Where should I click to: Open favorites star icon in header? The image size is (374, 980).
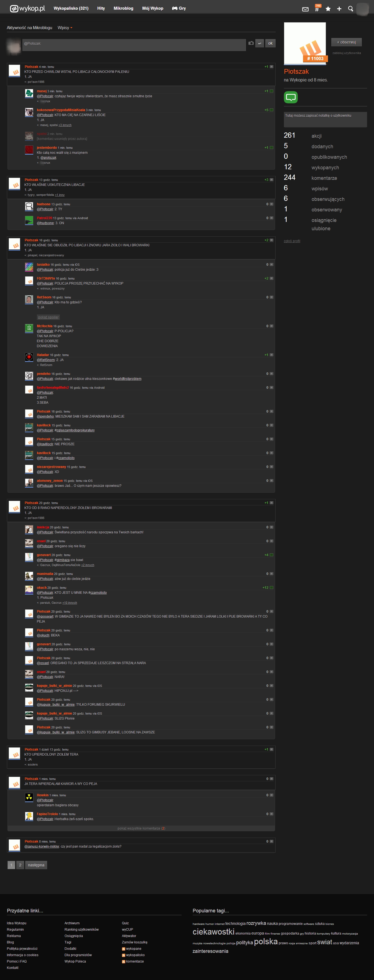click(x=328, y=9)
